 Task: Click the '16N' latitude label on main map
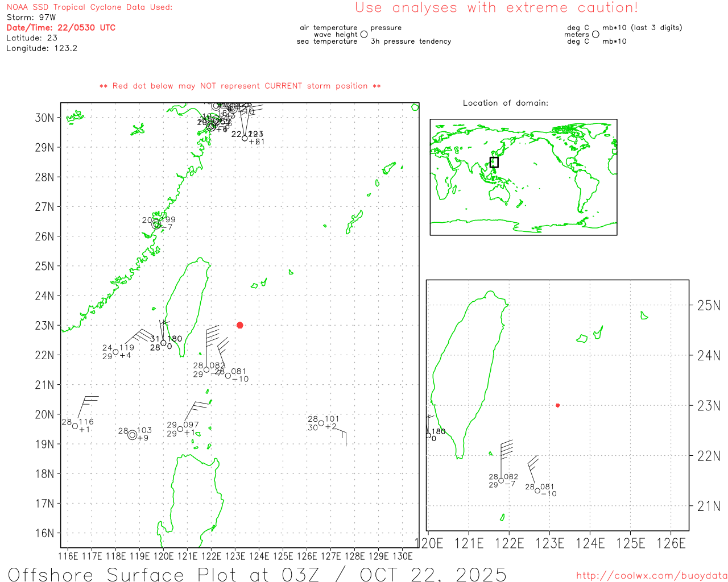[44, 533]
